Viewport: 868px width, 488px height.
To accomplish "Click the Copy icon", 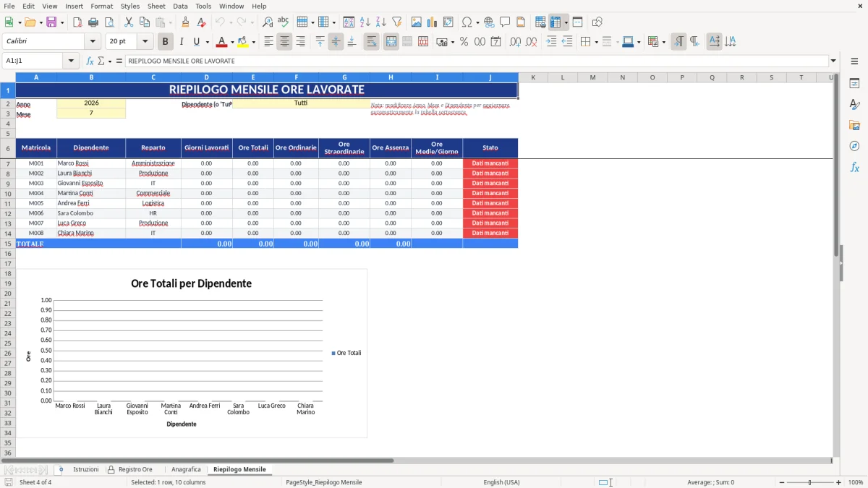I will 145,22.
